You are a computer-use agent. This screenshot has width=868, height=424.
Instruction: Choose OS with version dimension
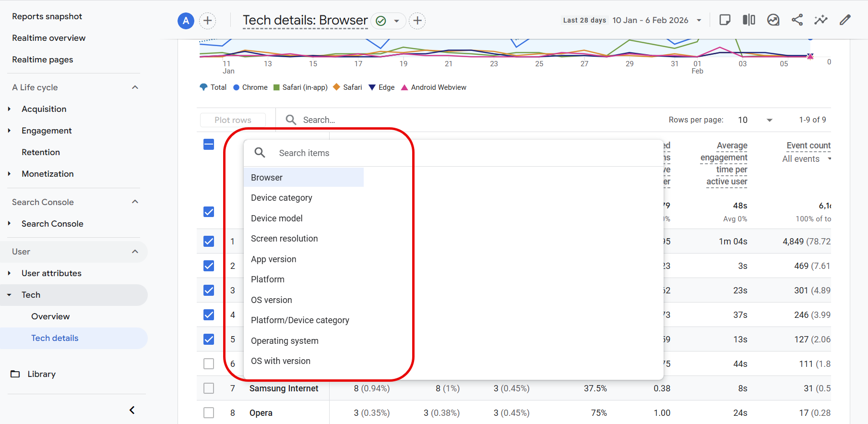281,361
